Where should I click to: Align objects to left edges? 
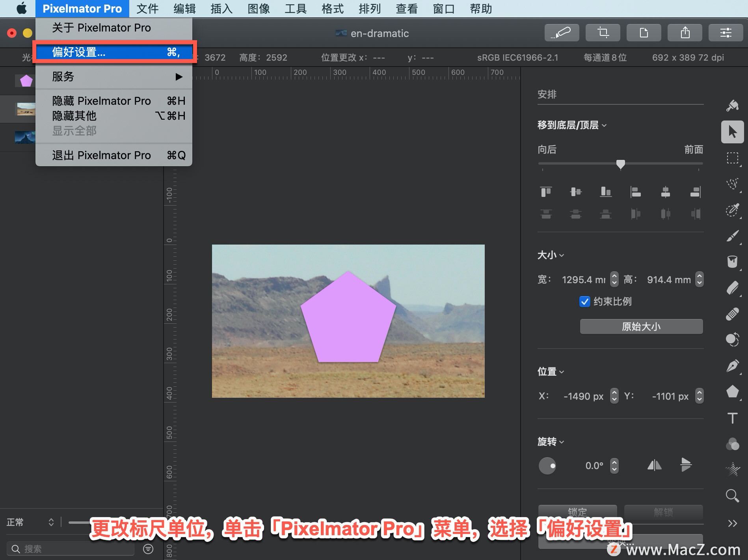pyautogui.click(x=635, y=192)
